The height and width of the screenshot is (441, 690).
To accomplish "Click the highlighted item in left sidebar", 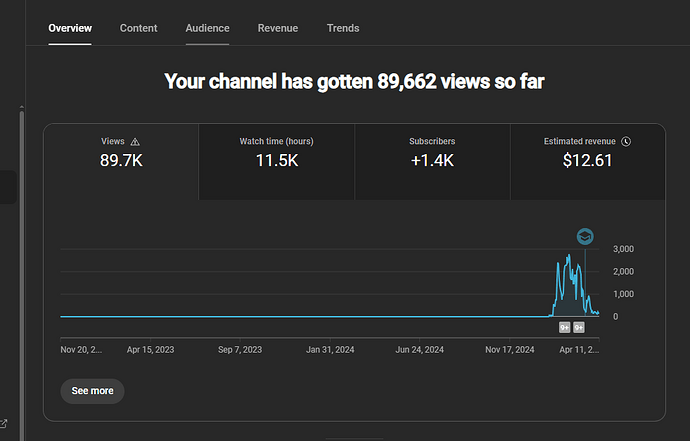I will 7,187.
